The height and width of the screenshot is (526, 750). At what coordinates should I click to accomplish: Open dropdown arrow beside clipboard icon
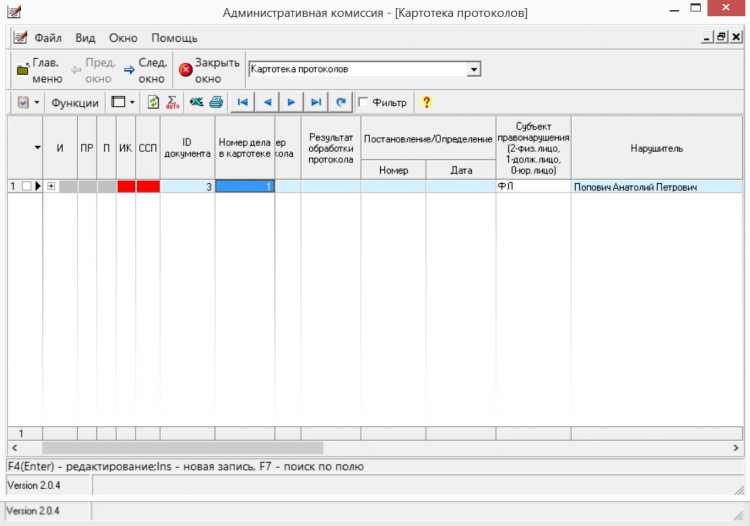36,102
